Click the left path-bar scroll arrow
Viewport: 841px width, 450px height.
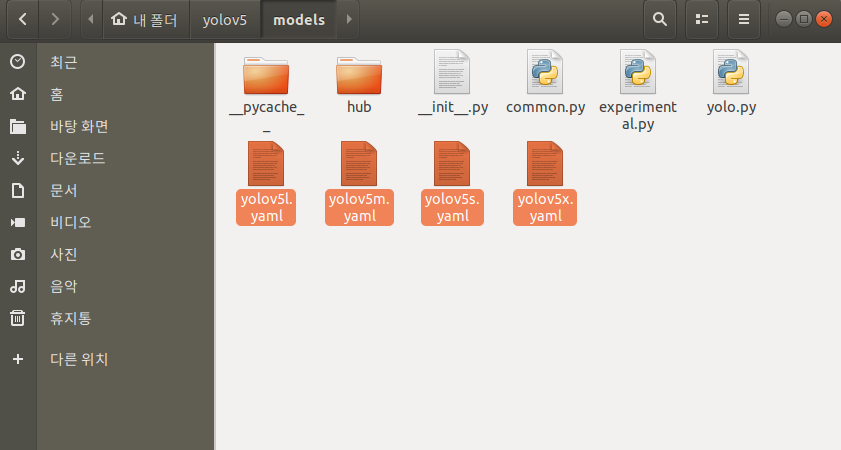tap(91, 20)
